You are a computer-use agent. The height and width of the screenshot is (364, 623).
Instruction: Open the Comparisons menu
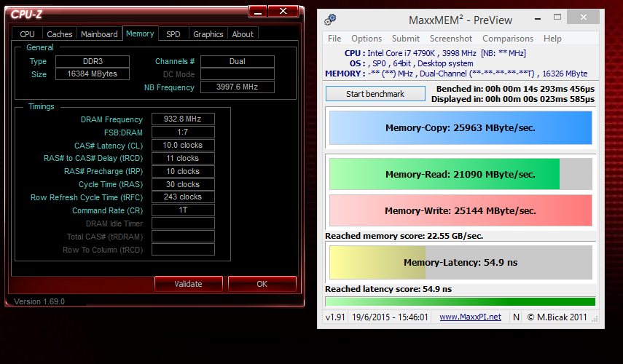[508, 39]
